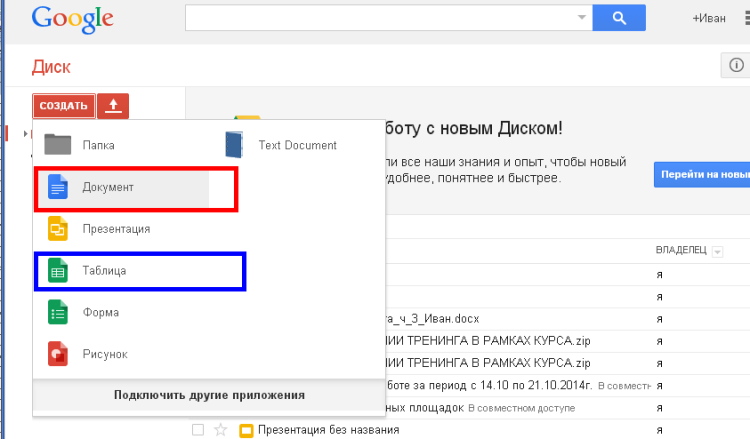This screenshot has height=439, width=750.
Task: Click the Google logo
Action: 72,20
